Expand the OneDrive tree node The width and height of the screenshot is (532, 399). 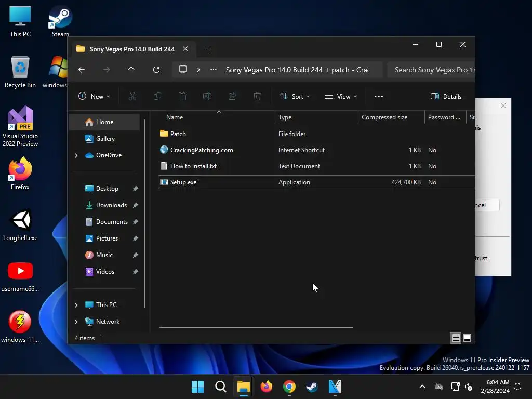pos(76,155)
